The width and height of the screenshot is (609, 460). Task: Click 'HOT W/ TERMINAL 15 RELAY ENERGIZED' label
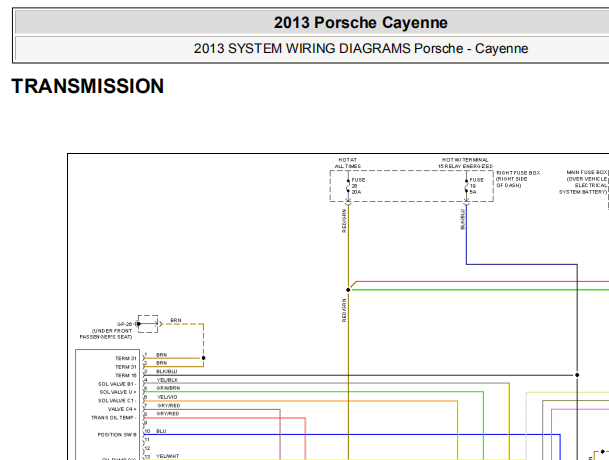point(465,163)
